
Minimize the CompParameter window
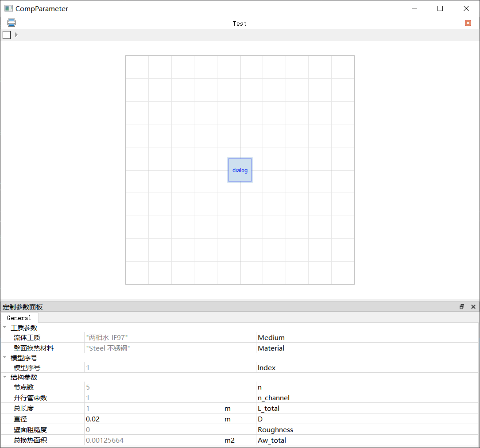click(414, 8)
